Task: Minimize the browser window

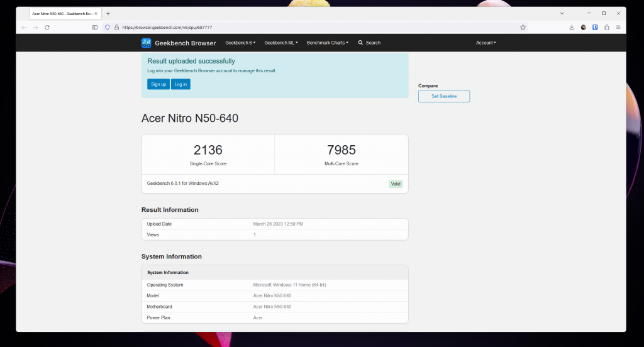Action: pos(589,14)
